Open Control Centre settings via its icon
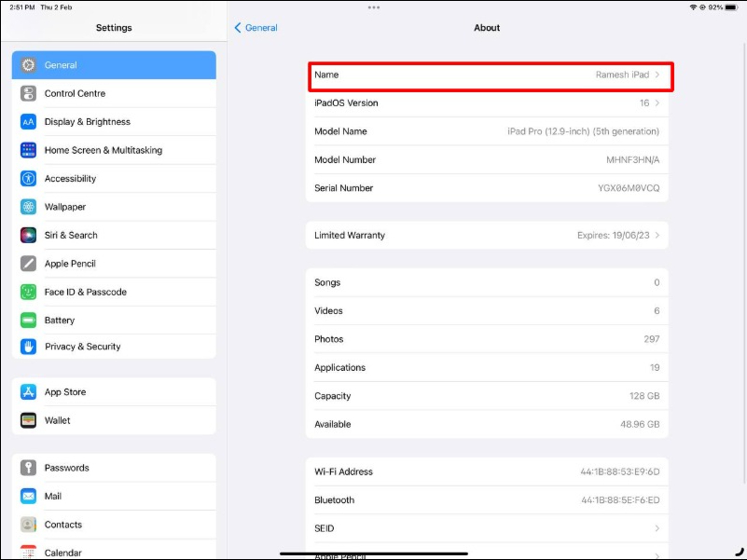The width and height of the screenshot is (747, 560). (x=28, y=93)
